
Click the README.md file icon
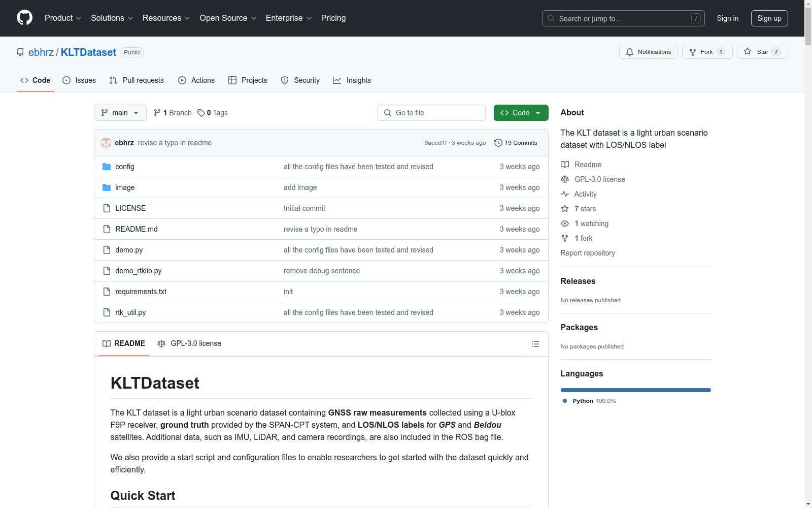pyautogui.click(x=107, y=229)
